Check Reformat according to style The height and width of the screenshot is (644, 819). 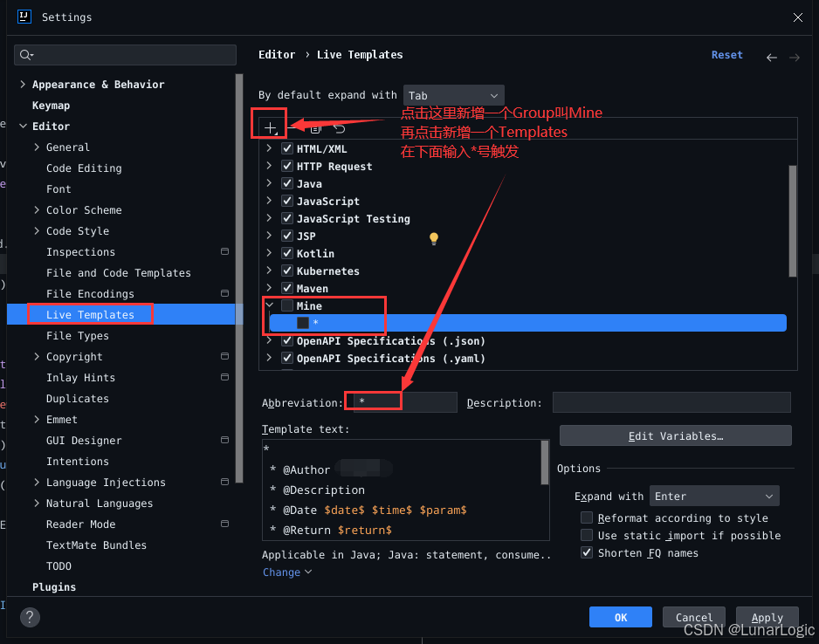[x=587, y=517]
